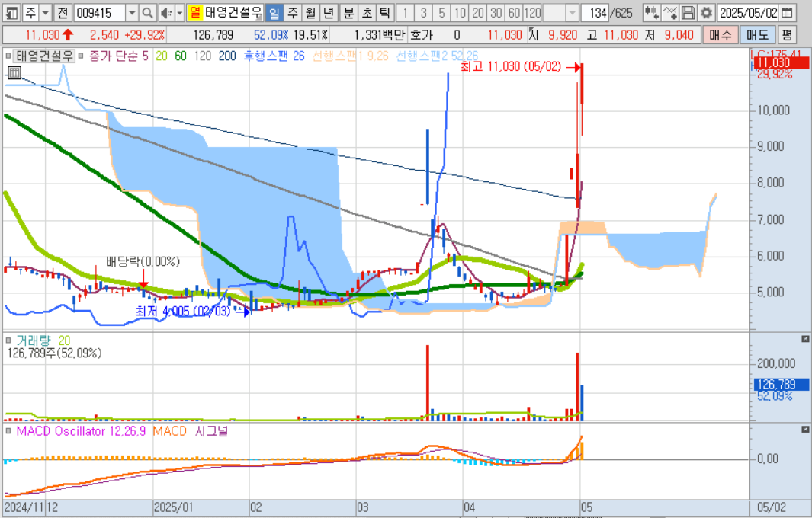Click the speaker sound icon
Viewport: 812px width, 518px height.
pos(166,12)
